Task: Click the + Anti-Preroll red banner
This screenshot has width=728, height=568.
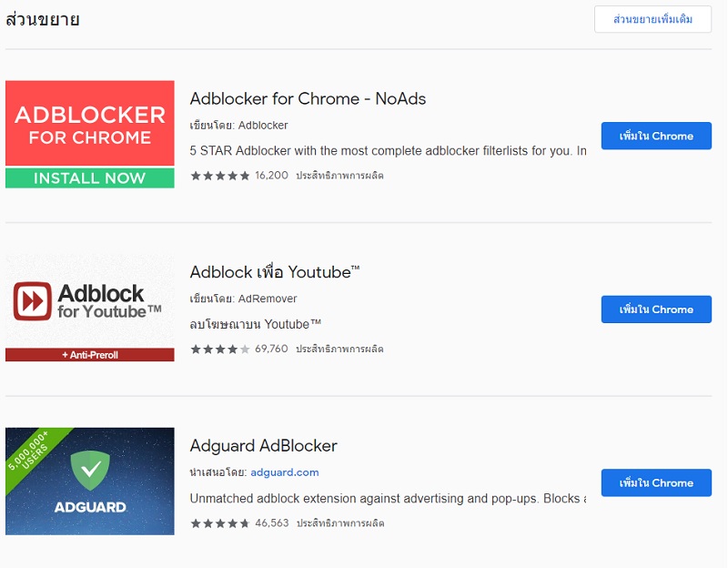Action: (89, 355)
